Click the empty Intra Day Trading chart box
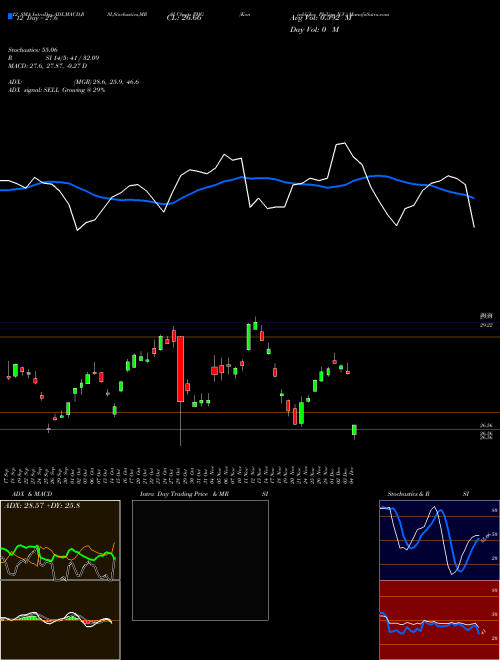 (x=200, y=560)
